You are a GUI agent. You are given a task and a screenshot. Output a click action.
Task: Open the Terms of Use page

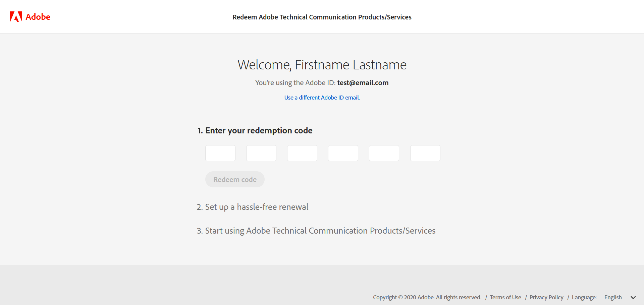505,297
